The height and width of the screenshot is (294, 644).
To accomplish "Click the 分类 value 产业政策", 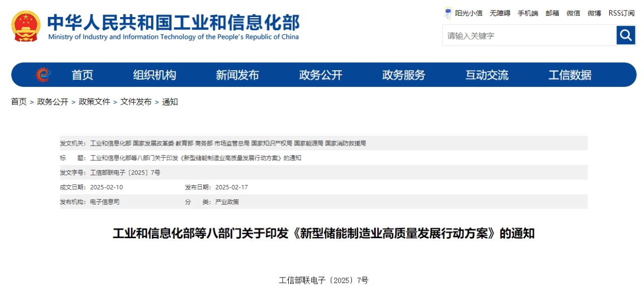I will pos(227,202).
